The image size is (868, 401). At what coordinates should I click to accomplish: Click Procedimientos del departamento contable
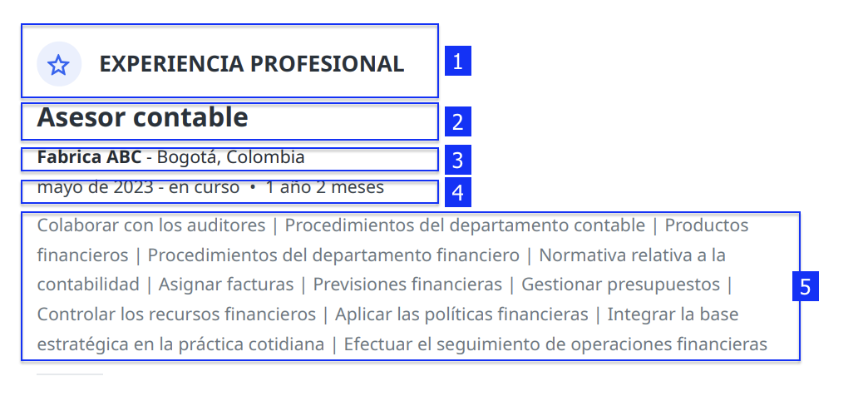point(465,225)
